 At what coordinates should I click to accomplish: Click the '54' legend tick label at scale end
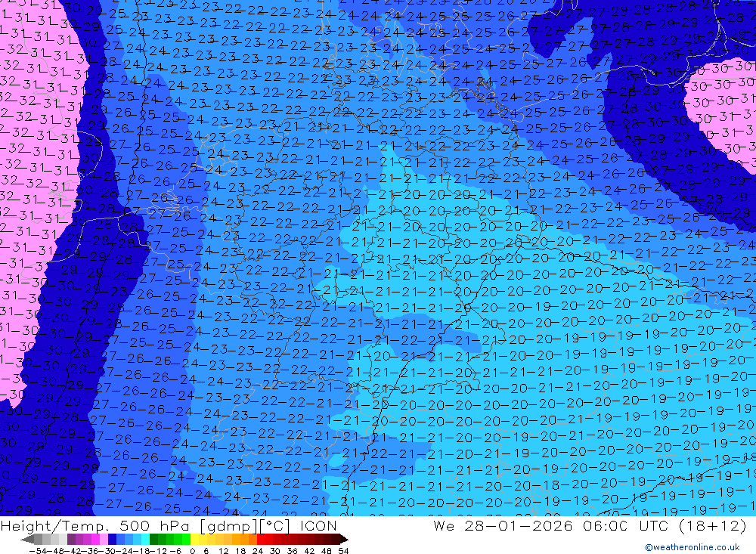[x=343, y=551]
